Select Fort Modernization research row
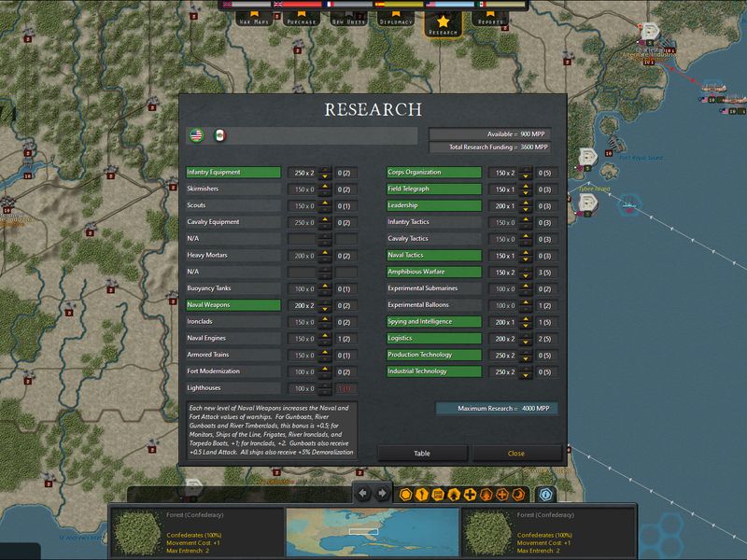 233,371
